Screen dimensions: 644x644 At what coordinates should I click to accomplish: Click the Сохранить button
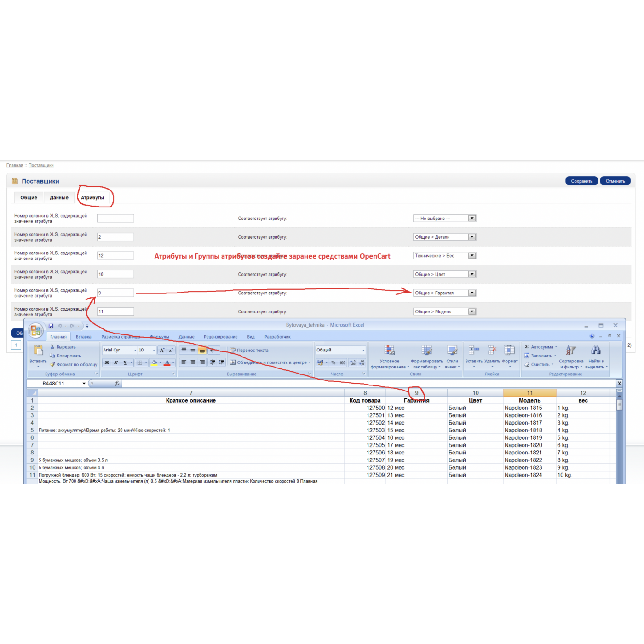pos(581,181)
